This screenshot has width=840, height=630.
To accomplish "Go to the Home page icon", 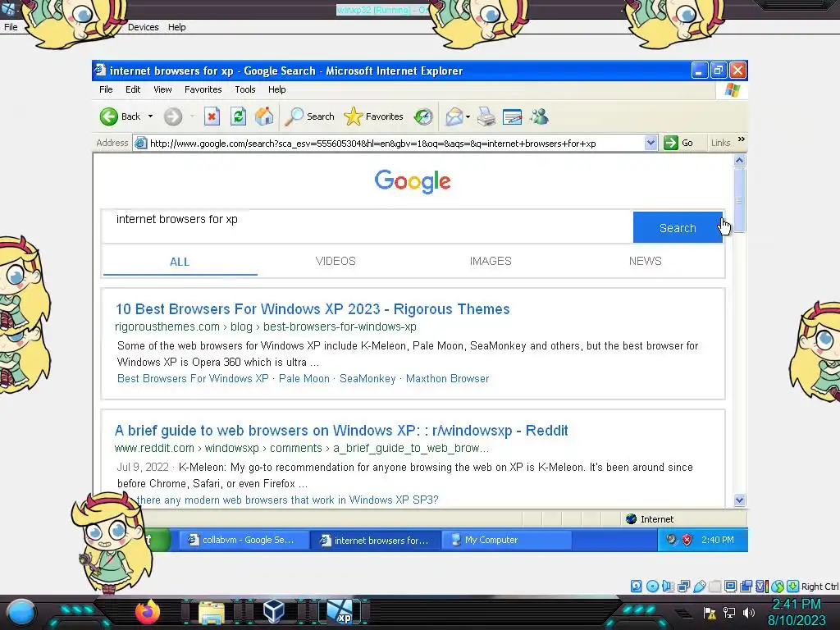I will pyautogui.click(x=264, y=116).
